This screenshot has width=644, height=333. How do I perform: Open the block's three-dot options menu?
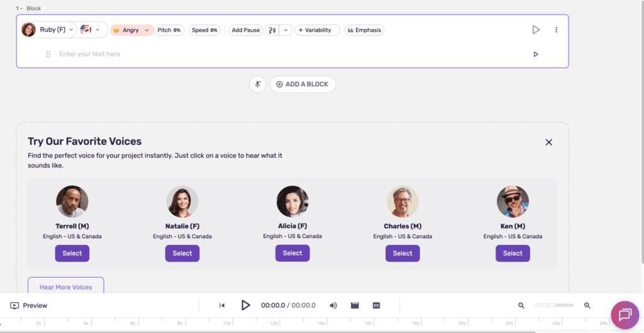point(557,30)
